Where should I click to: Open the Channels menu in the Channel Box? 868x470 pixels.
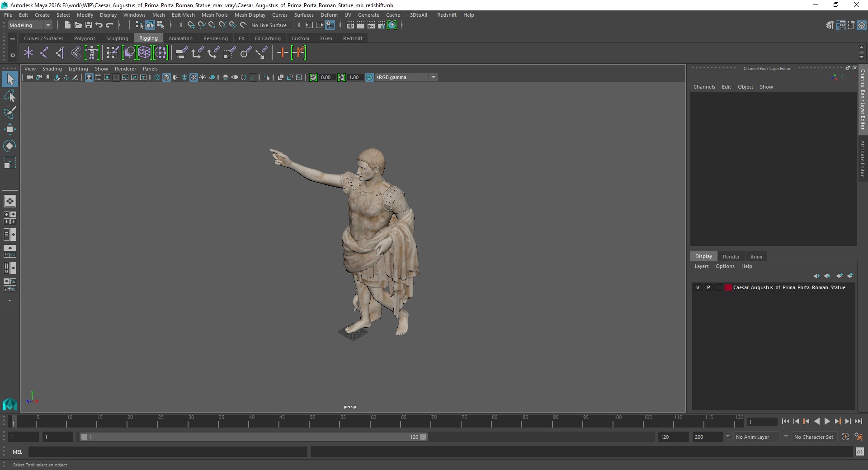coord(704,87)
